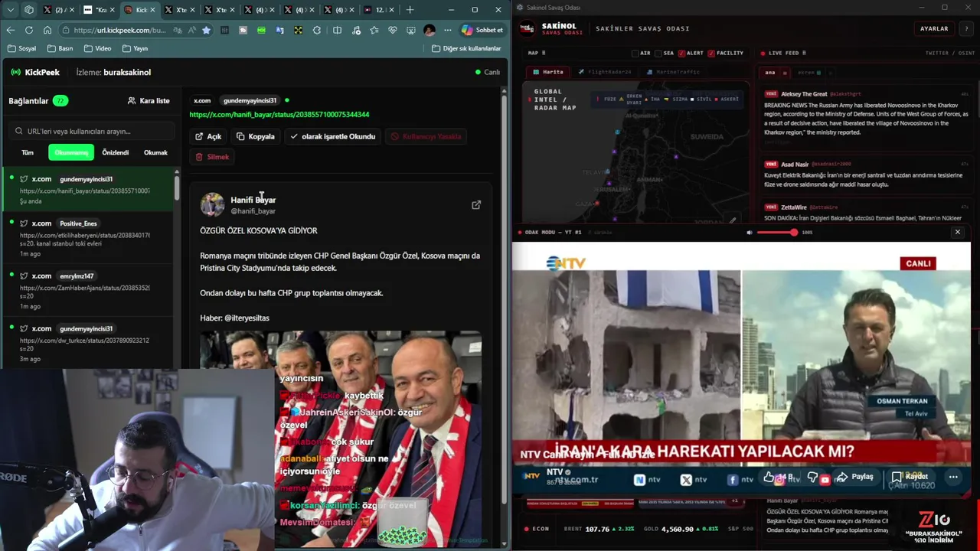
Task: Open the Positive_Enes link row
Action: (x=88, y=237)
